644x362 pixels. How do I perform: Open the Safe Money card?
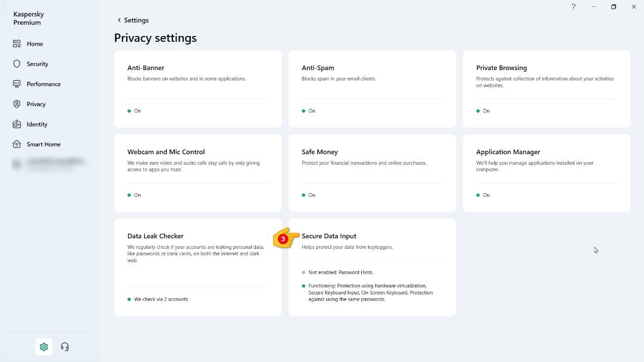click(x=372, y=173)
